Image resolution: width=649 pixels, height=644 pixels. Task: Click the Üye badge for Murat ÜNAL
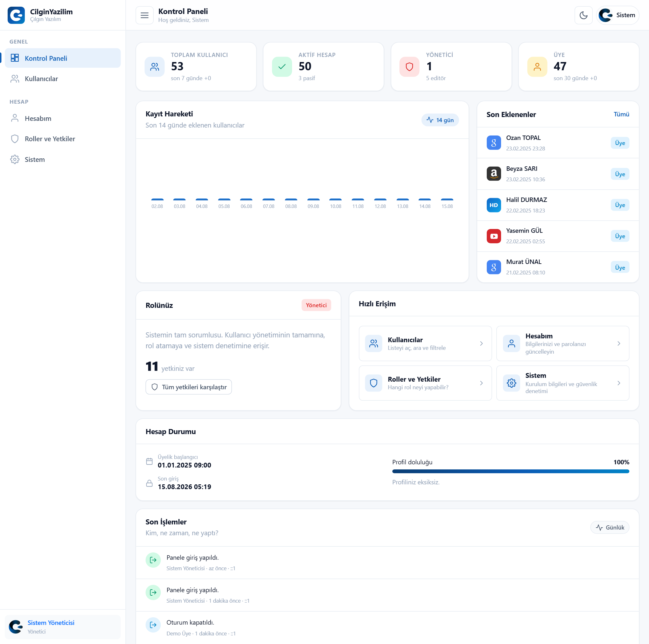coord(620,267)
